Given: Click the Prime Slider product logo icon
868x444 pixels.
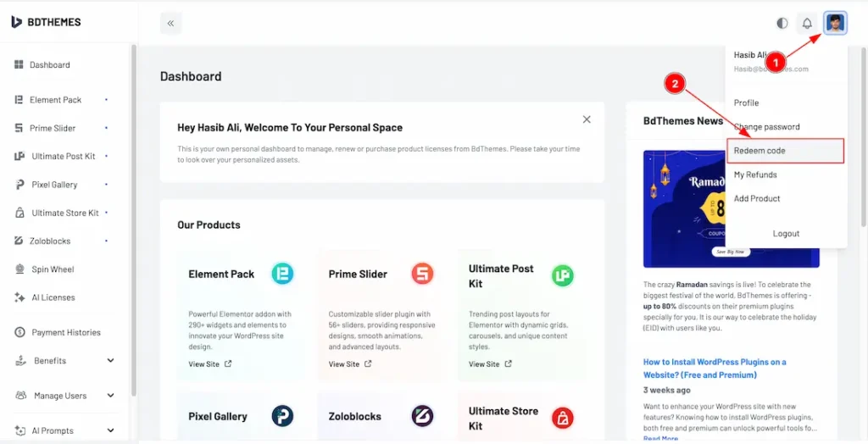Looking at the screenshot, I should 422,274.
